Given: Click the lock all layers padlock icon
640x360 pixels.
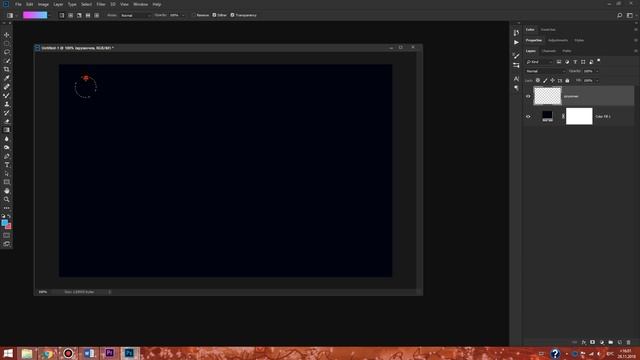Looking at the screenshot, I should (567, 80).
